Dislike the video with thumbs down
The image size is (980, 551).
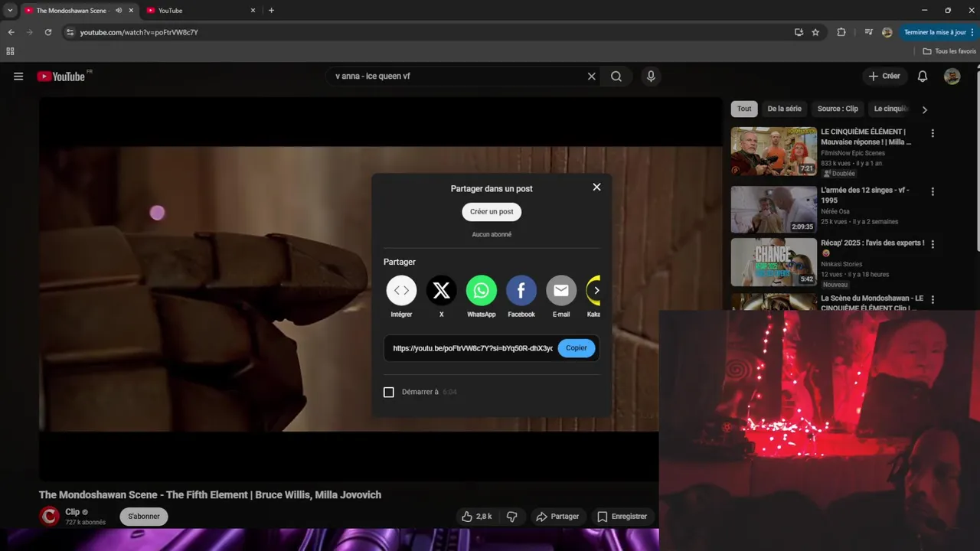tap(512, 517)
